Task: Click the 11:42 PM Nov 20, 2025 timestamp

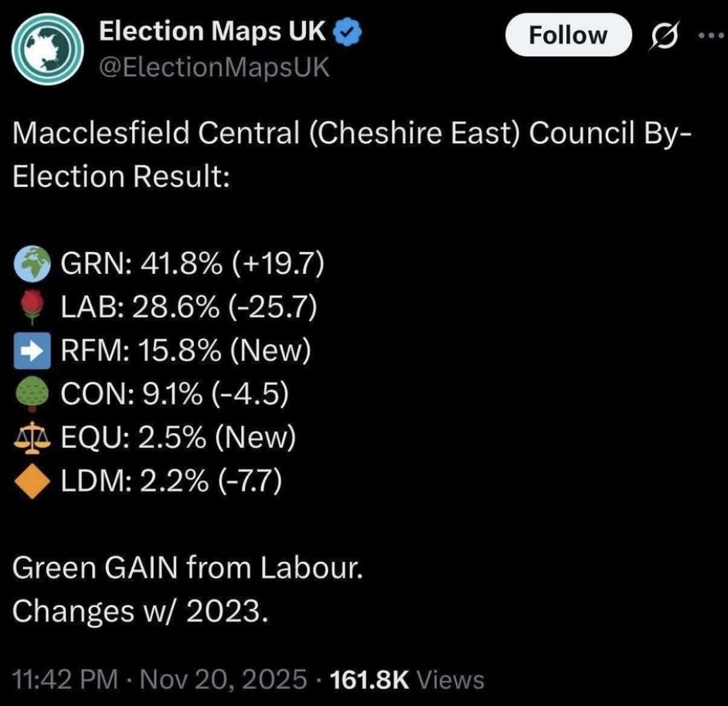Action: (x=159, y=680)
